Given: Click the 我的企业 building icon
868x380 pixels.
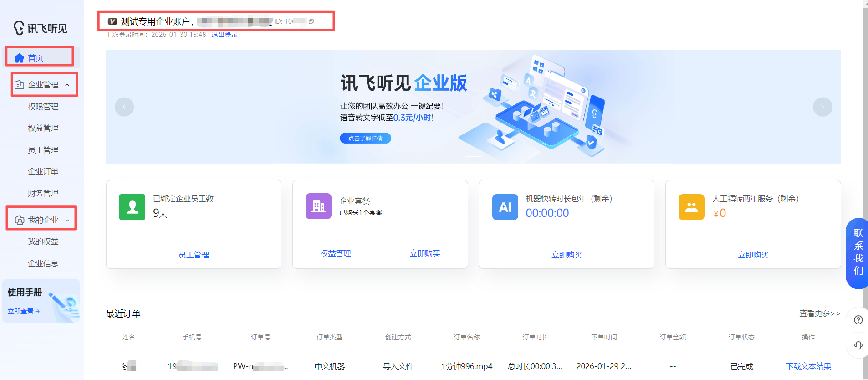Looking at the screenshot, I should pyautogui.click(x=19, y=220).
